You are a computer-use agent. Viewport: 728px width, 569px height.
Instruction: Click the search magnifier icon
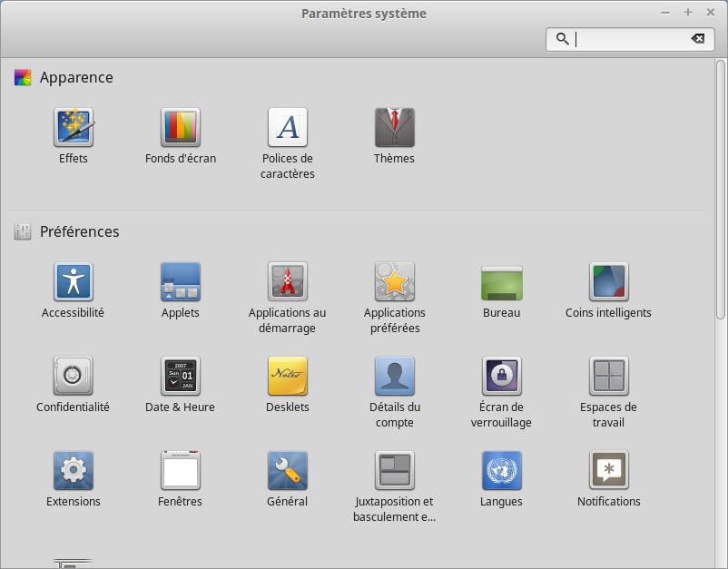pyautogui.click(x=562, y=39)
